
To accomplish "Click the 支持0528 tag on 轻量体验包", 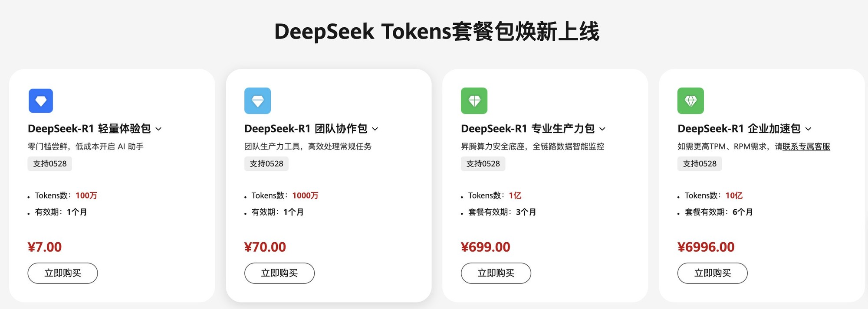I will [x=50, y=164].
